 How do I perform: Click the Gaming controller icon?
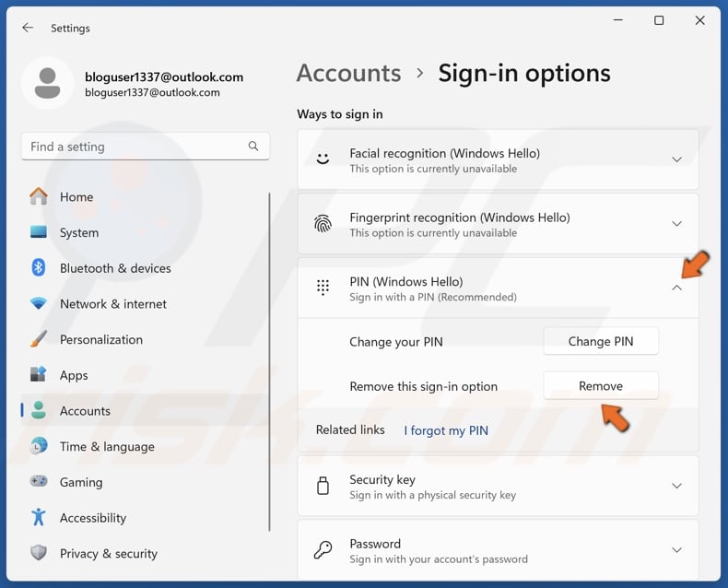click(x=39, y=481)
